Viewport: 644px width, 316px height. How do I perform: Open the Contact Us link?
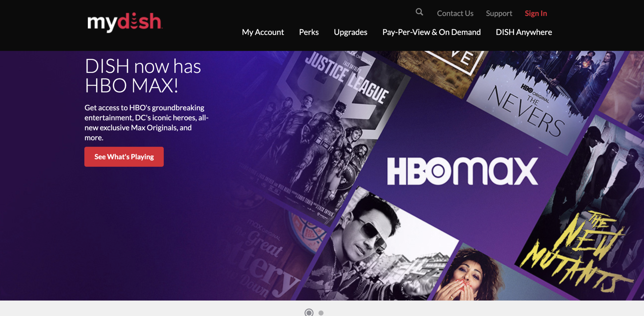[x=455, y=13]
